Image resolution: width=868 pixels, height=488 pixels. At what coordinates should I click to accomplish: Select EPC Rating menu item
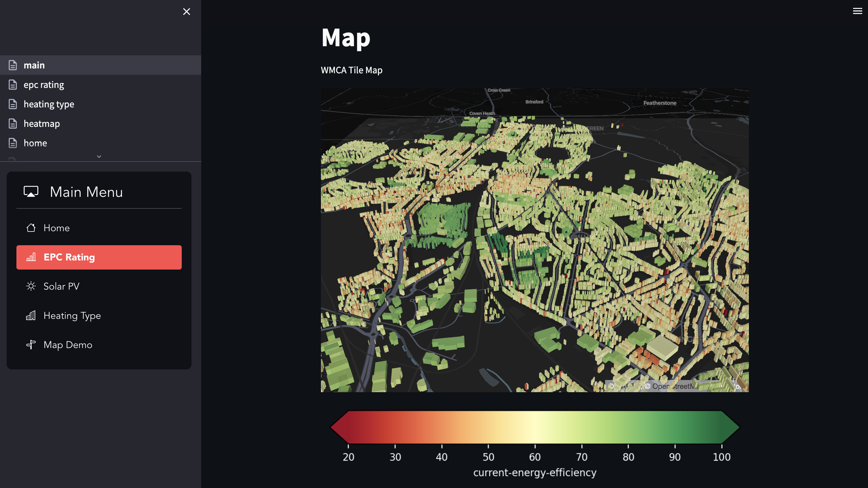(99, 257)
